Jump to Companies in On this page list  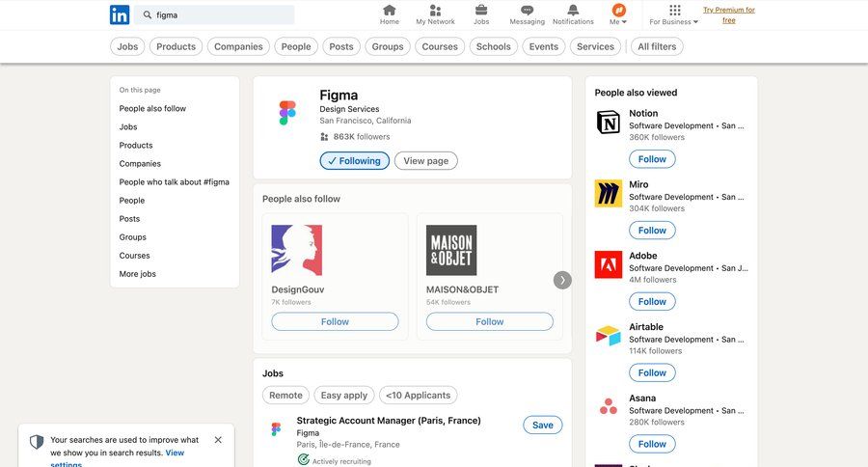140,163
